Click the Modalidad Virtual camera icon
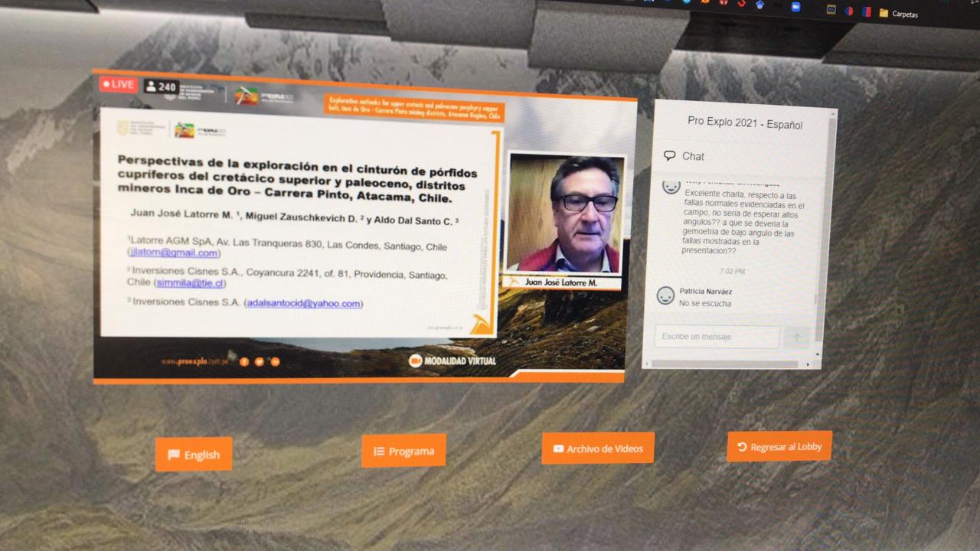This screenshot has width=980, height=551. (x=416, y=360)
